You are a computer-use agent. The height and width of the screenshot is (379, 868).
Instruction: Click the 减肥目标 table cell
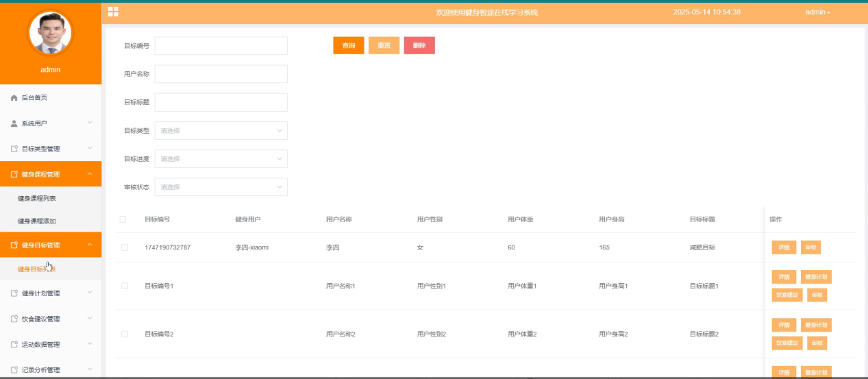point(702,247)
